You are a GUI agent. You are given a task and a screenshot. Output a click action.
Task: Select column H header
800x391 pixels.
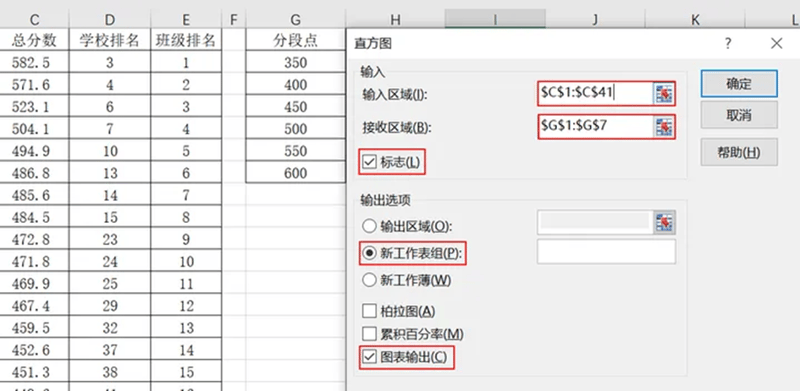[x=395, y=20]
